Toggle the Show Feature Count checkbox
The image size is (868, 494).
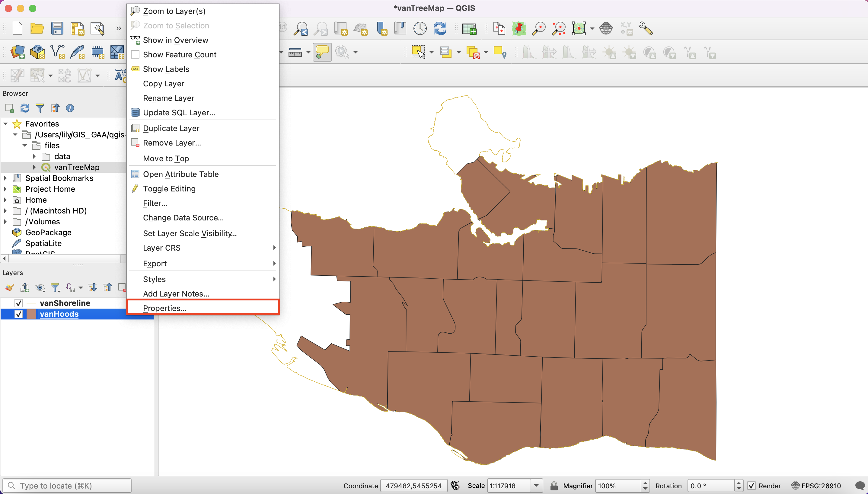tap(135, 55)
